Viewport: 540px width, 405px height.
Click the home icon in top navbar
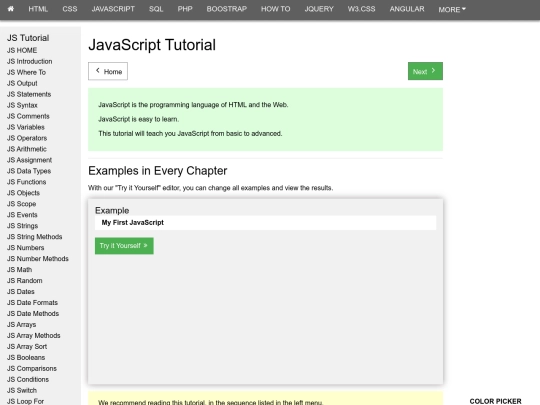11,9
